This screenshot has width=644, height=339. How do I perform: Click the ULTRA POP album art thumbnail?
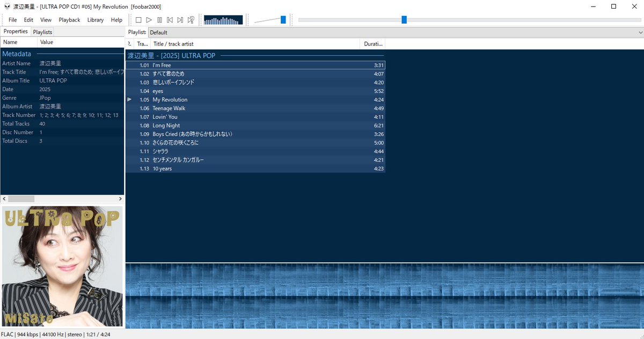tap(62, 266)
